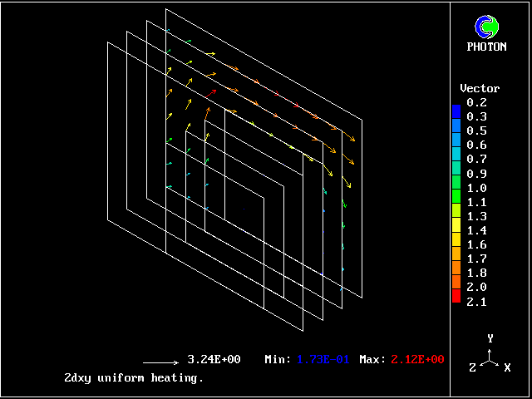This screenshot has height=399, width=532.
Task: Select the 1.7 value in the legend
Action: tap(476, 259)
